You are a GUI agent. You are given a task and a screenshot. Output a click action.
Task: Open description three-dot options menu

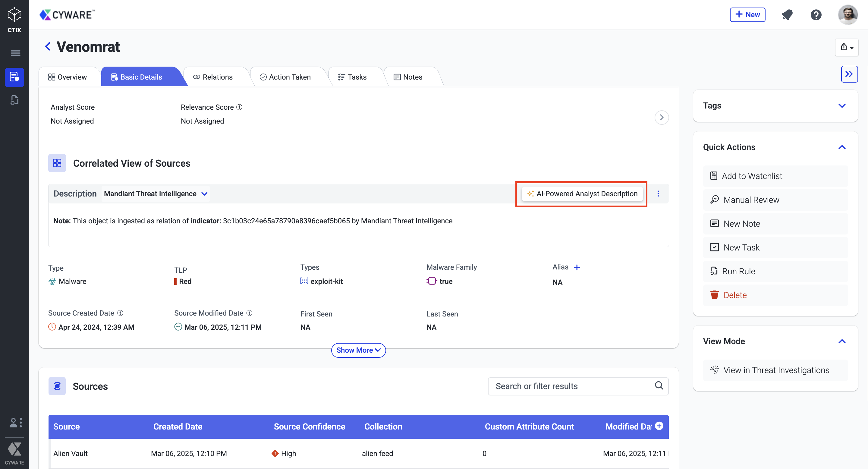pyautogui.click(x=658, y=194)
